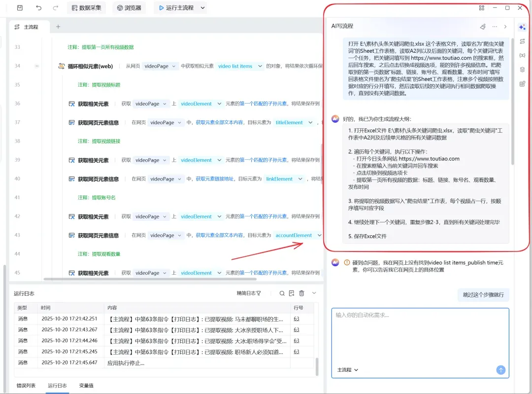Select the 获取相关元素 command on line 39
Viewport: 532px width, 394px height.
click(93, 160)
